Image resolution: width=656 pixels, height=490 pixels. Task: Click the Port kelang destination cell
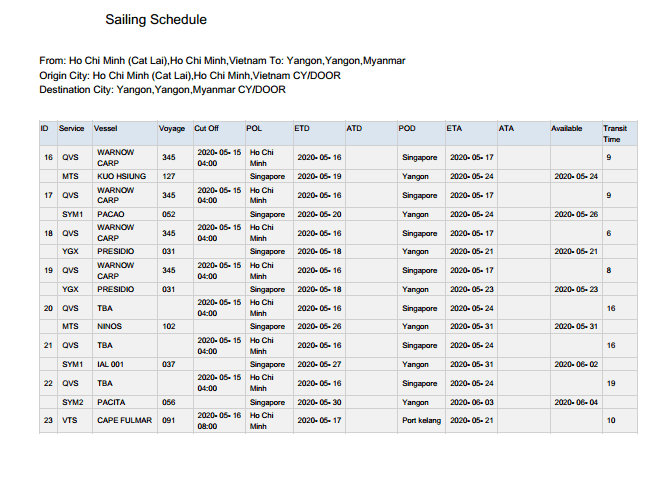419,420
